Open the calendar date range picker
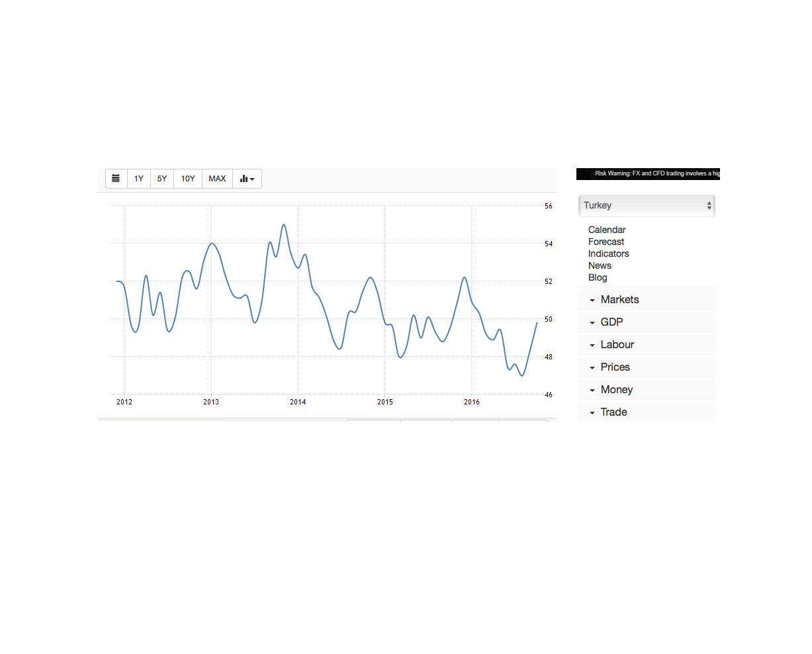This screenshot has width=812, height=654. pyautogui.click(x=116, y=179)
